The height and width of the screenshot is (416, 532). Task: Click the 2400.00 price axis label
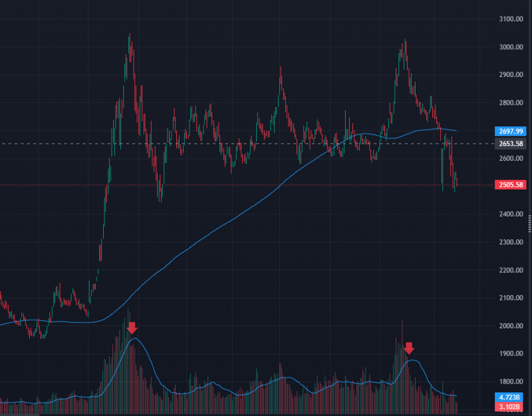pos(511,214)
